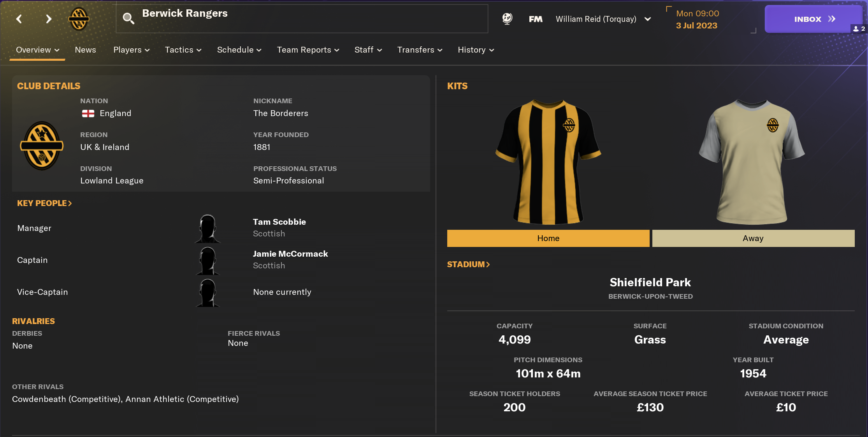The image size is (868, 437).
Task: Click the large club crest in Club Details
Action: pyautogui.click(x=42, y=146)
